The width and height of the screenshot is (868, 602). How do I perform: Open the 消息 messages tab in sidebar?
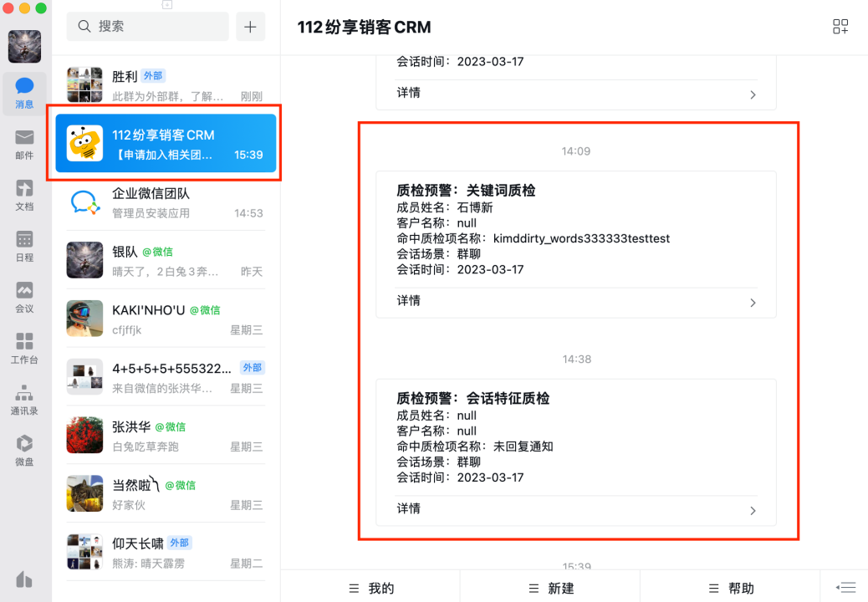click(x=24, y=94)
